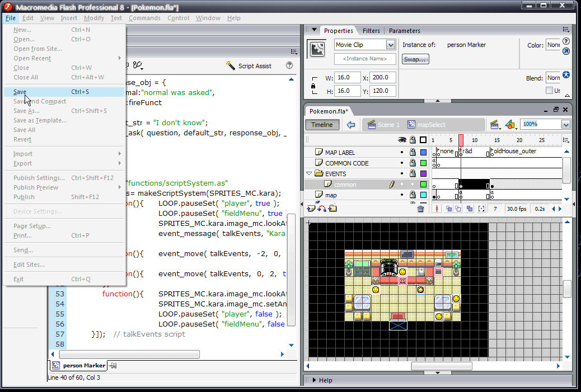This screenshot has height=392, width=581.
Task: Click the purple EVENTS layer color swatch
Action: [423, 174]
